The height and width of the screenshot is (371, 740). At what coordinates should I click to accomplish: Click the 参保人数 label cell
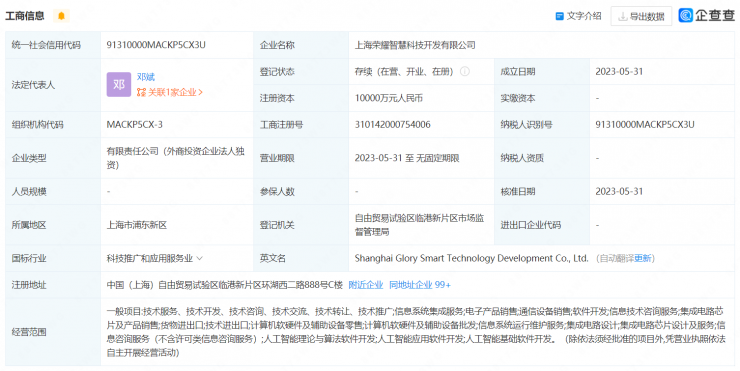tap(301, 192)
